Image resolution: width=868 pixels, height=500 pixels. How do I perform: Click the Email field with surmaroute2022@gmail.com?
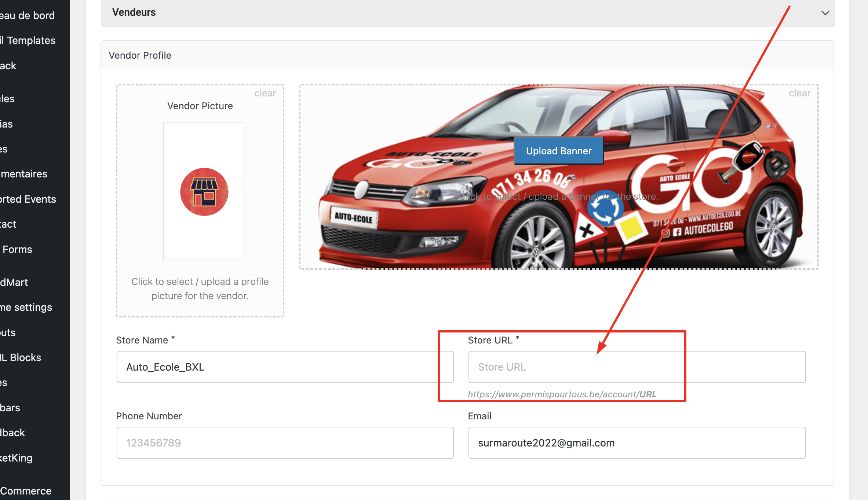click(x=637, y=443)
